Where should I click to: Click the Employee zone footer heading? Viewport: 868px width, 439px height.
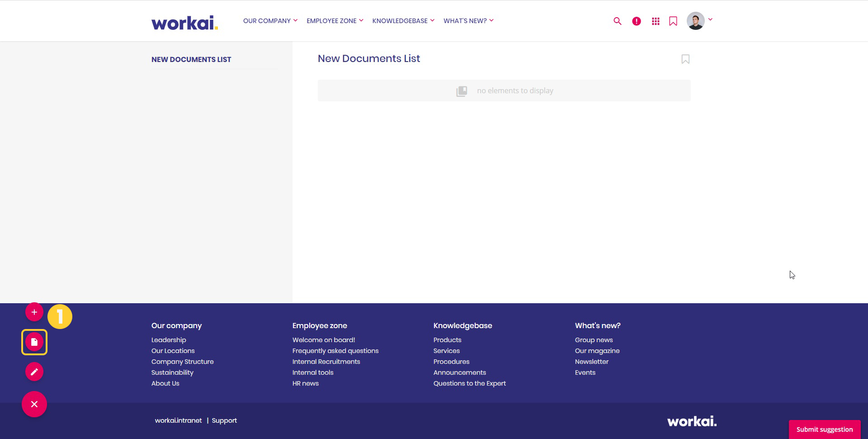click(320, 325)
